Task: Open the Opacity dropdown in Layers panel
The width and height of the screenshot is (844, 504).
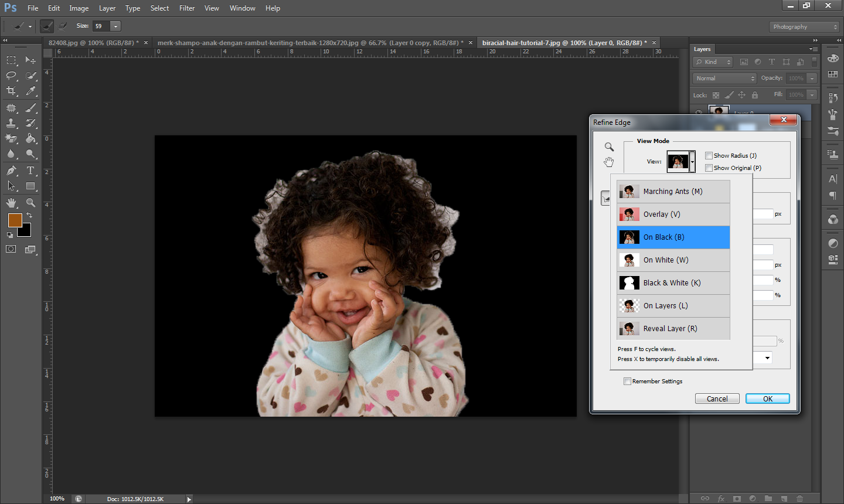Action: (812, 78)
